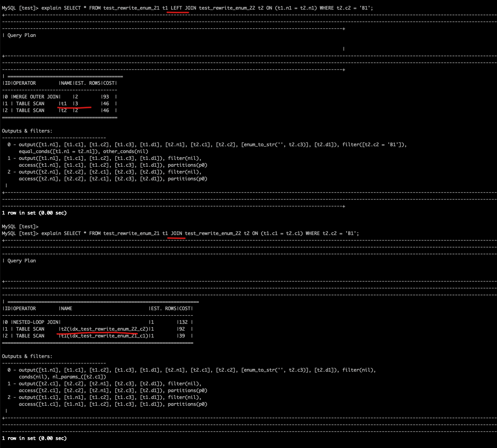The image size is (497, 448).
Task: Click the empty MySQL [test]> prompt line
Action: tap(20, 226)
